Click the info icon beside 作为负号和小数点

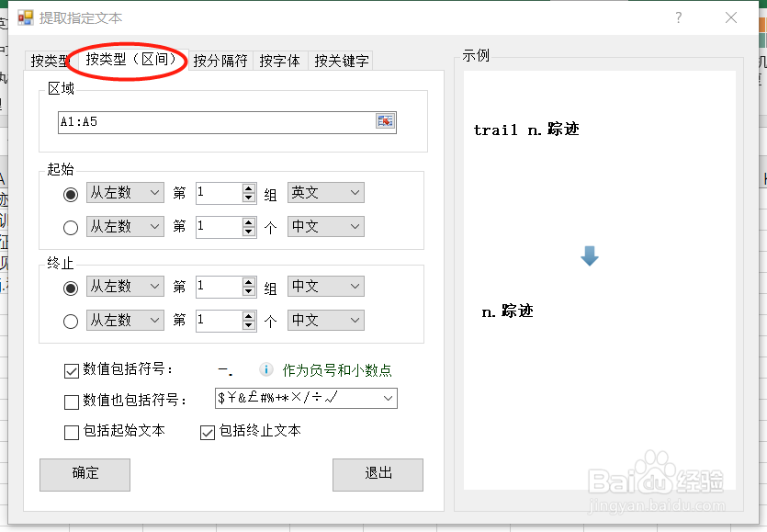pos(266,369)
